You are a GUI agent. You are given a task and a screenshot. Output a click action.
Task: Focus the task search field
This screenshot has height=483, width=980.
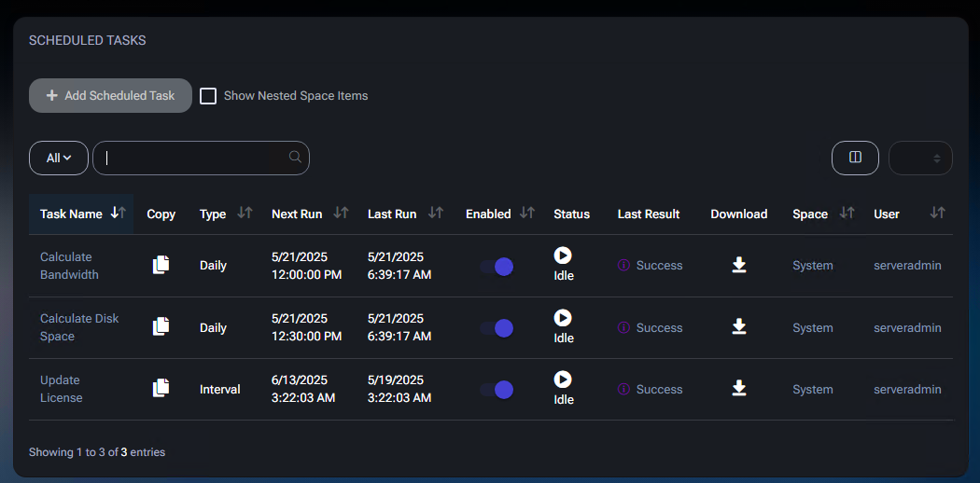(x=201, y=158)
